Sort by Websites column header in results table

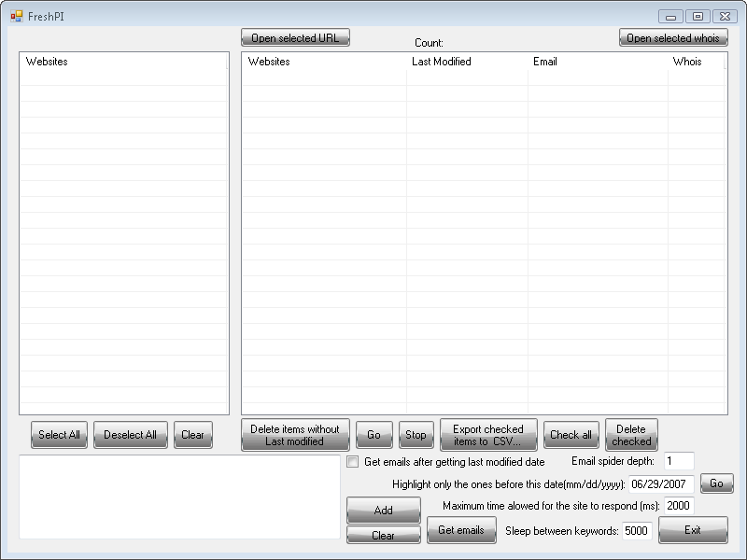tap(324, 62)
